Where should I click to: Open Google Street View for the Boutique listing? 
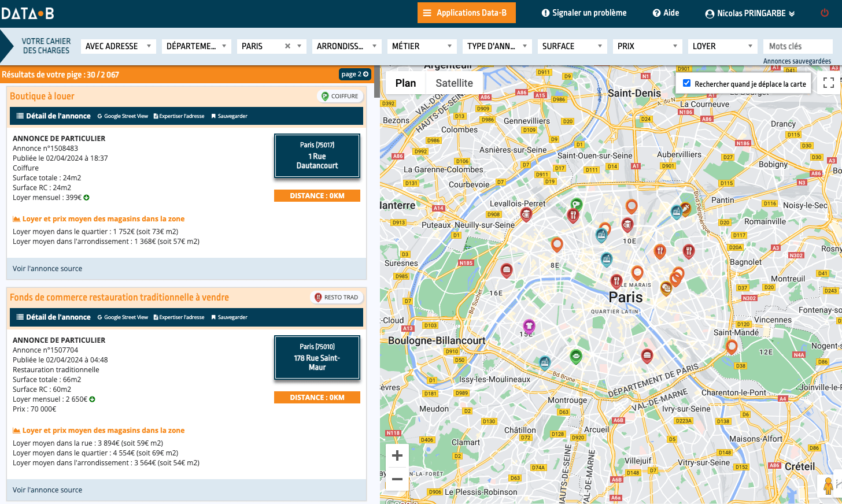pyautogui.click(x=123, y=116)
